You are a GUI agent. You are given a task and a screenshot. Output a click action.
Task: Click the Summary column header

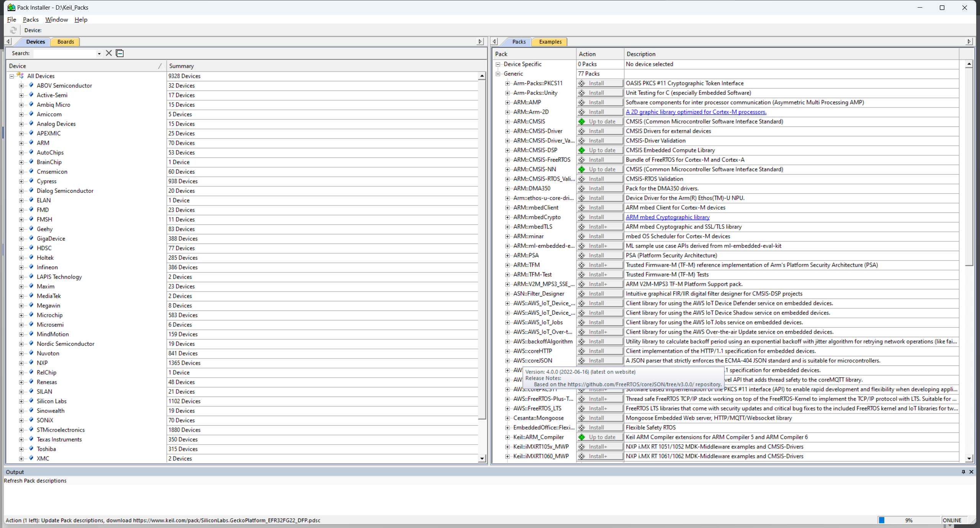[x=327, y=66]
